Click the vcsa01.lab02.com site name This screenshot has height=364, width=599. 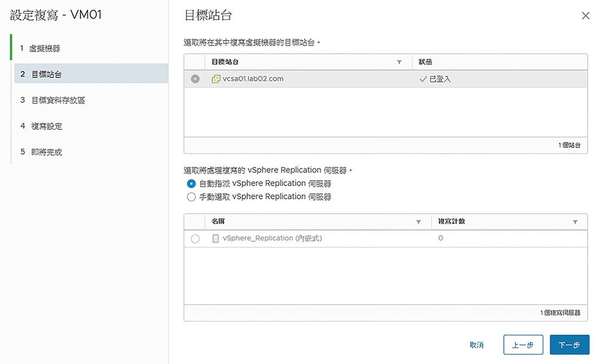point(253,78)
